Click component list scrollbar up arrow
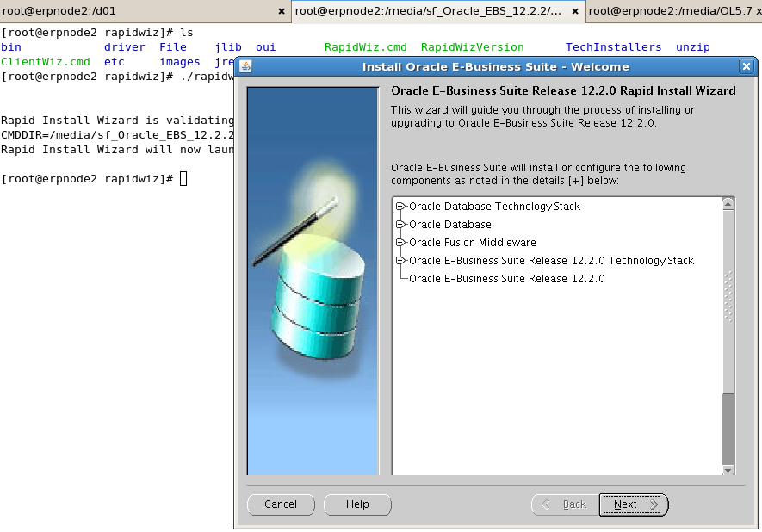The height and width of the screenshot is (532, 762). [728, 204]
